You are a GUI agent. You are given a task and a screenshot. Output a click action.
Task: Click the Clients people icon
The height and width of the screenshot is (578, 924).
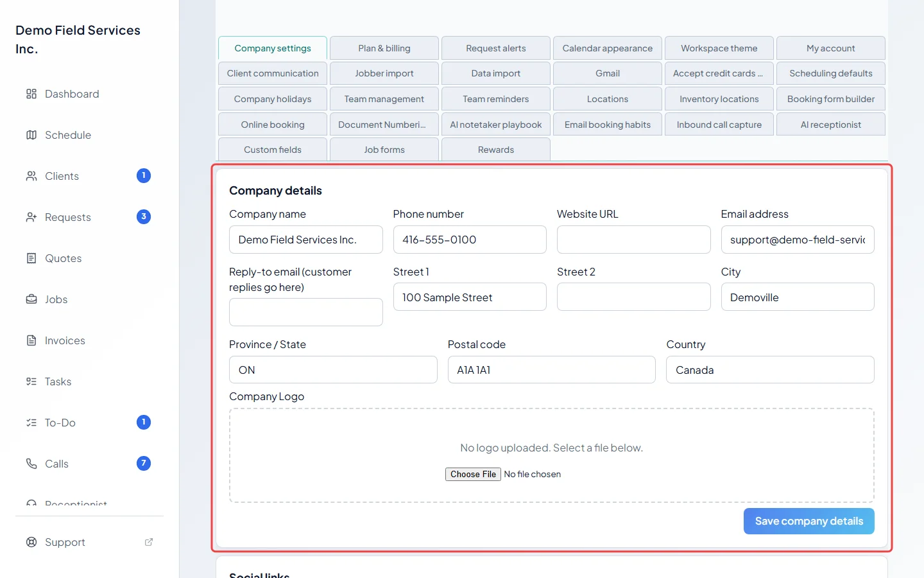coord(31,176)
